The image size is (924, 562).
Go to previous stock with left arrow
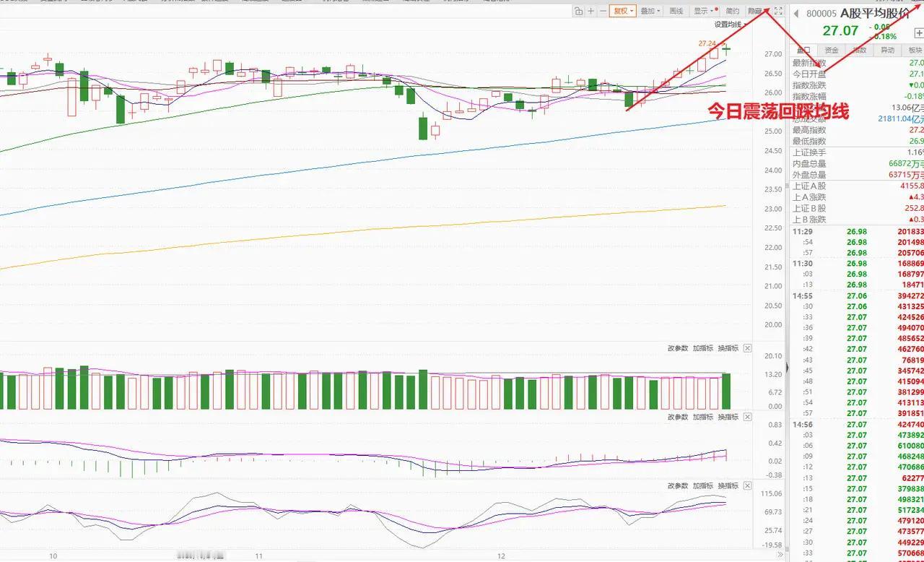point(796,13)
